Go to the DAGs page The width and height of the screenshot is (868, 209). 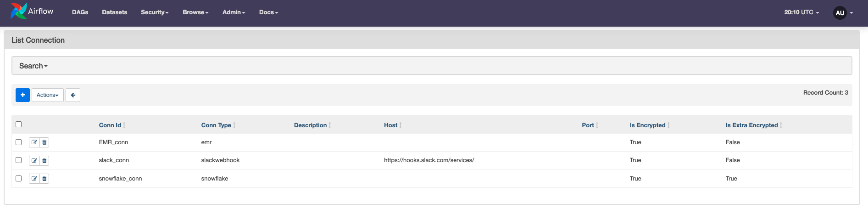tap(80, 12)
